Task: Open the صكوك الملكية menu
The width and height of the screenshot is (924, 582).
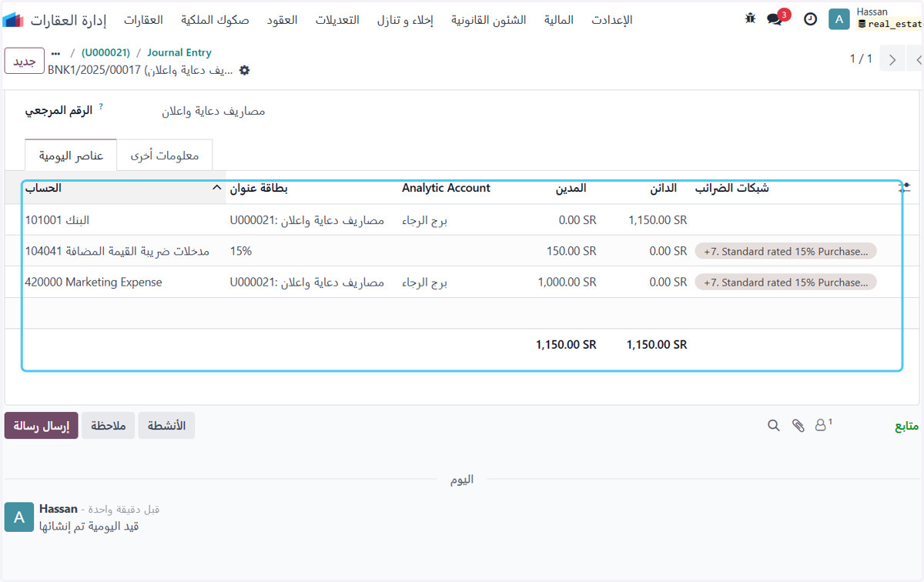Action: pyautogui.click(x=215, y=20)
